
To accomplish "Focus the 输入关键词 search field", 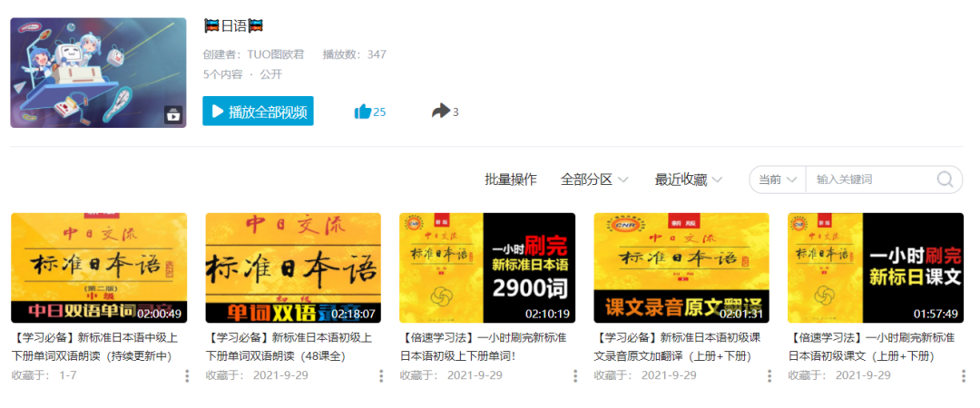I will 868,180.
